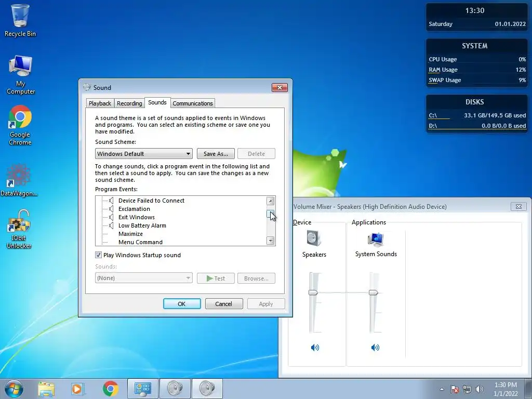The image size is (532, 399).
Task: Open the Windows Start menu orb
Action: pyautogui.click(x=14, y=389)
